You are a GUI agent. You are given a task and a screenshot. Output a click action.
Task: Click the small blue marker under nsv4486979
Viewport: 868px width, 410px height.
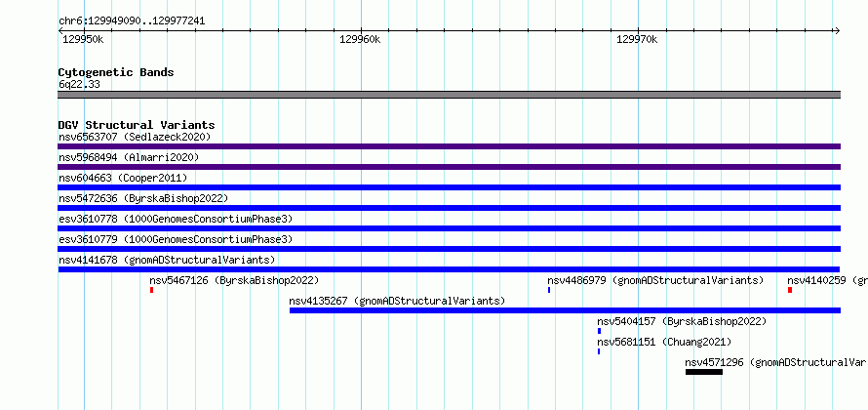click(x=549, y=290)
